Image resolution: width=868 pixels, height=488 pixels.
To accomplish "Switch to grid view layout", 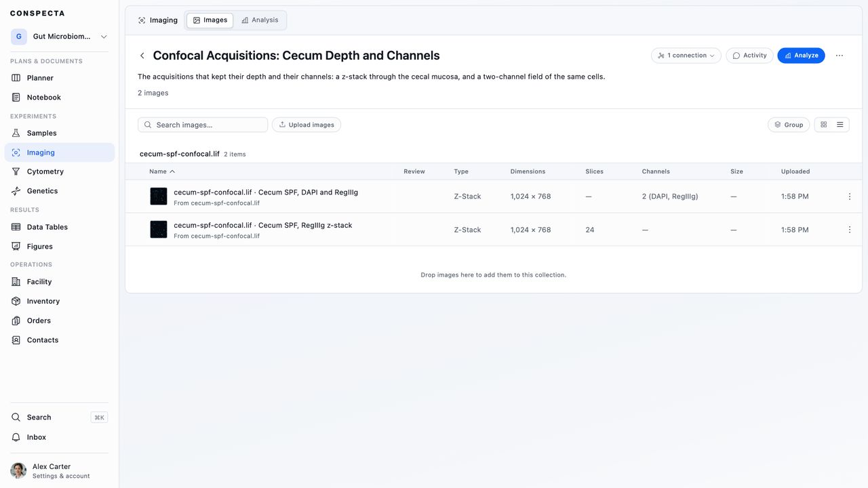I will tap(824, 125).
